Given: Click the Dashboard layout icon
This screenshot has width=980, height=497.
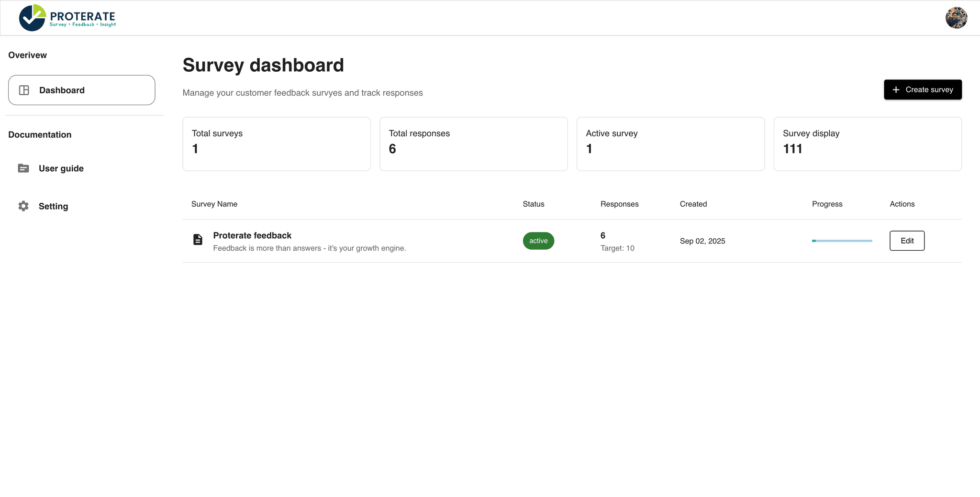Looking at the screenshot, I should coord(24,90).
